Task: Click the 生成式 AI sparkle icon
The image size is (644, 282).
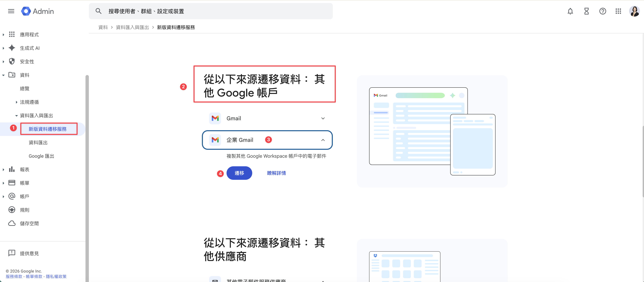Action: pos(12,48)
